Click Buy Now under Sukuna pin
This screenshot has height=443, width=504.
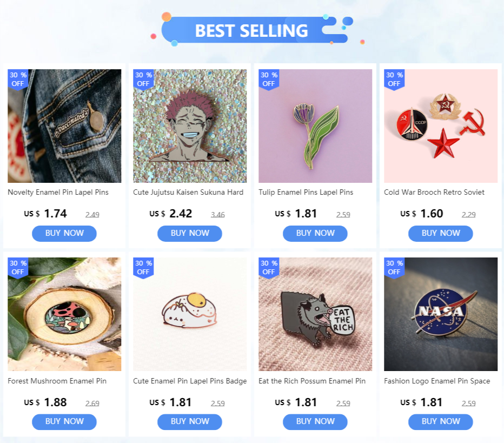tap(190, 233)
